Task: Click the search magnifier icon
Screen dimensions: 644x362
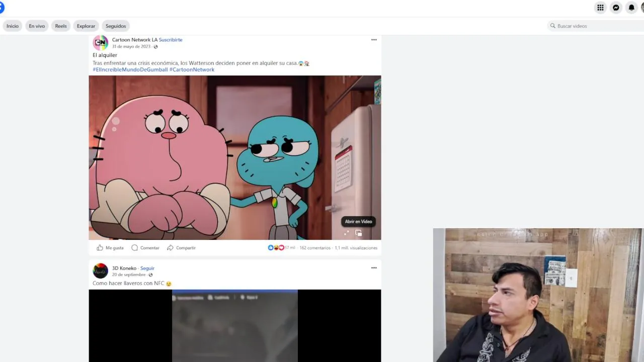Action: click(x=553, y=26)
